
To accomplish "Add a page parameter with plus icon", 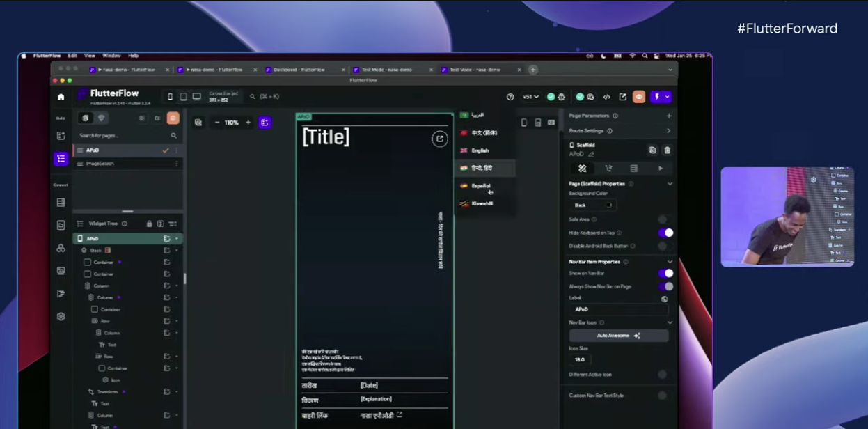I will coord(669,116).
